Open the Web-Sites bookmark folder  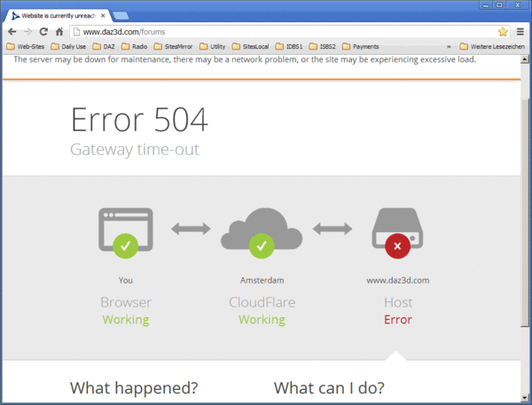[26, 46]
